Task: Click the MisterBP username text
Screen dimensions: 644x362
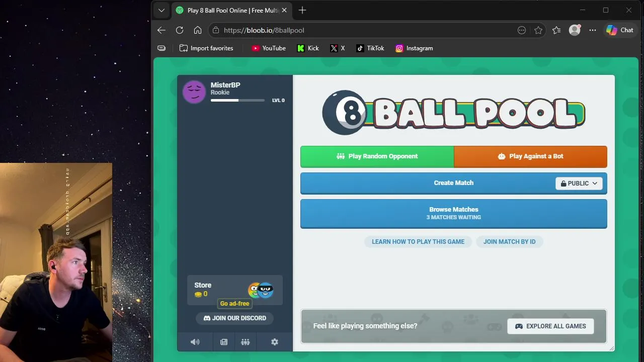Action: pos(225,85)
